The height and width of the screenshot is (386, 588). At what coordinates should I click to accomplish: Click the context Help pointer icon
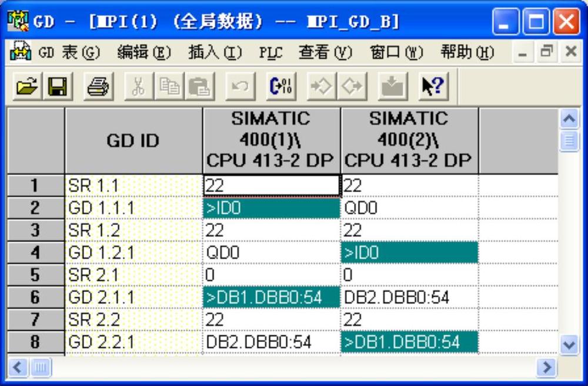433,86
